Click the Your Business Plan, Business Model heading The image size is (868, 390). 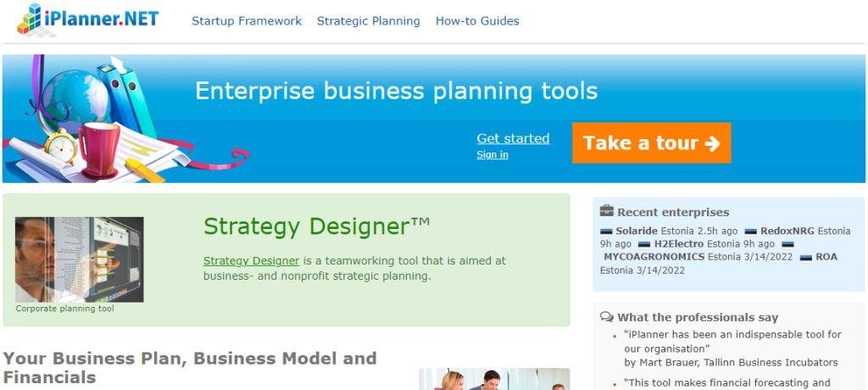[x=190, y=367]
